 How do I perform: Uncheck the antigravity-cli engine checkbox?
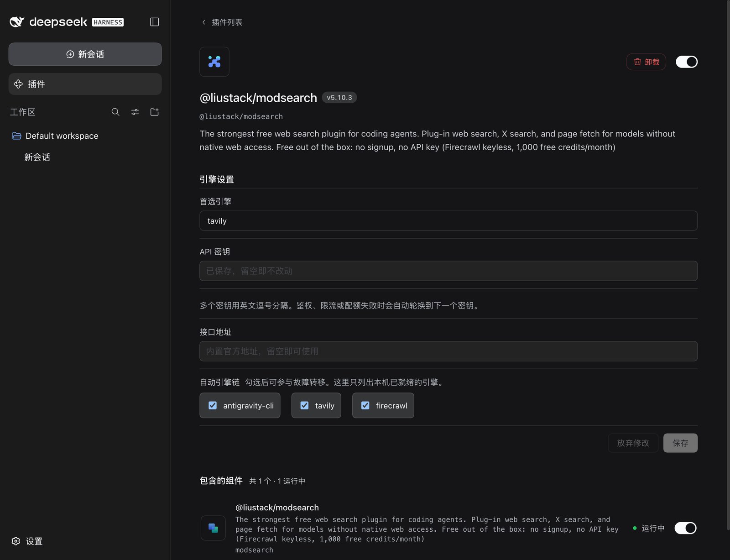(x=213, y=405)
